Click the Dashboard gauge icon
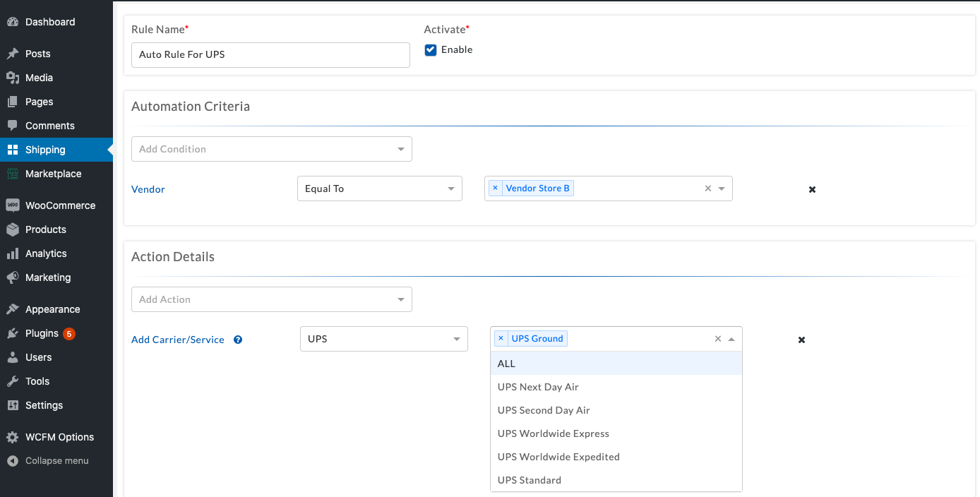The height and width of the screenshot is (497, 980). click(13, 22)
